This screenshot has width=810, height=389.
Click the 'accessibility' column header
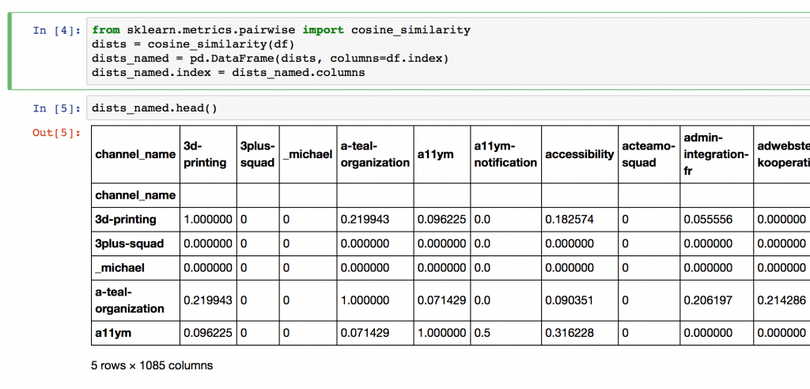click(580, 154)
